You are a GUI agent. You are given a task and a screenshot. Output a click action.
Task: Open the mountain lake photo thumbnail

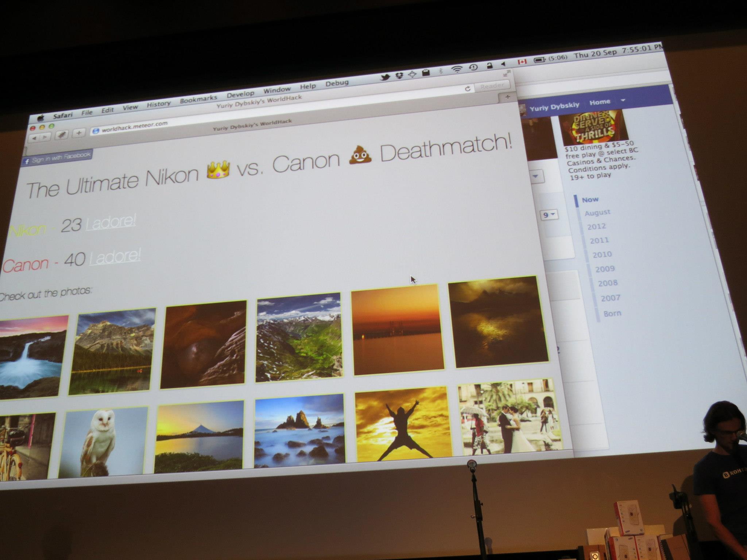pyautogui.click(x=112, y=351)
